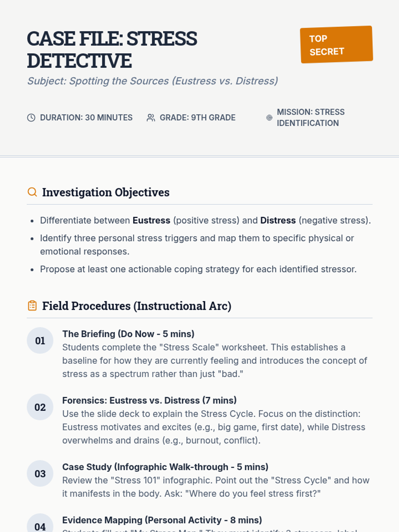Select the step 02 number badge
Image resolution: width=399 pixels, height=532 pixels.
pos(40,407)
